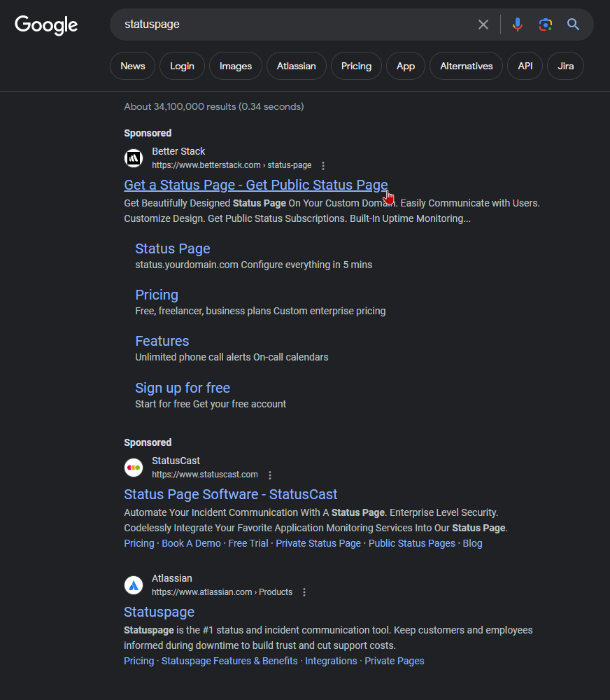610x700 pixels.
Task: Open 'Sign up for free' sitelink
Action: pyautogui.click(x=183, y=388)
